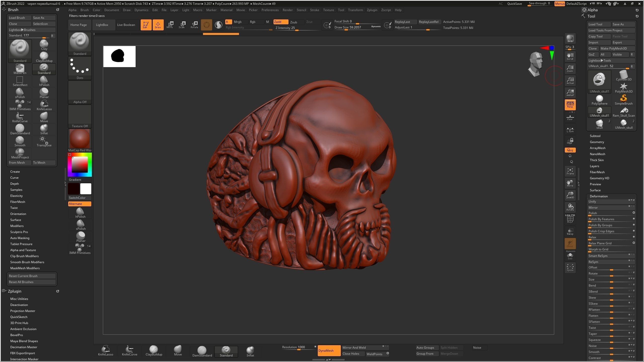Image resolution: width=644 pixels, height=362 pixels.
Task: Select the SimpleBrush tool
Action: tap(624, 100)
